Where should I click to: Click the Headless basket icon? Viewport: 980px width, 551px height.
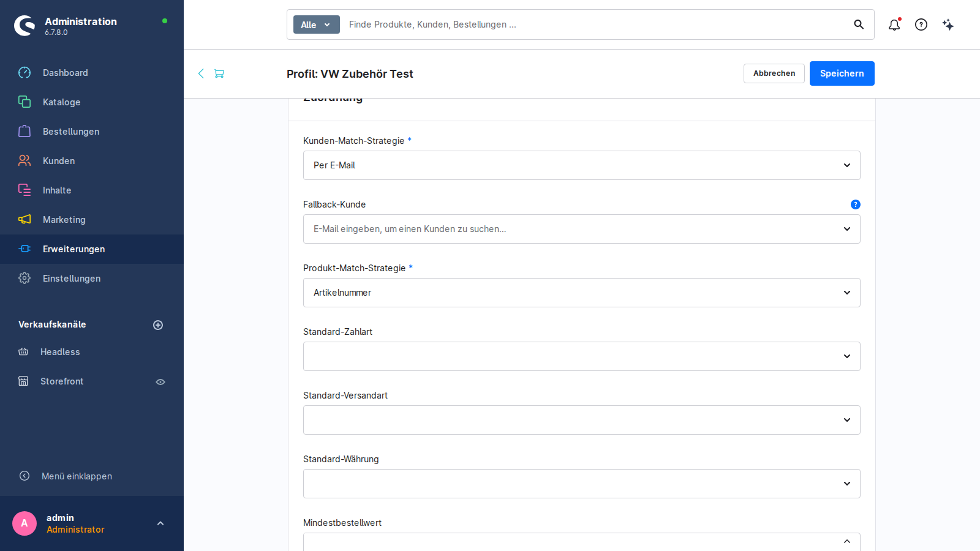coord(23,352)
